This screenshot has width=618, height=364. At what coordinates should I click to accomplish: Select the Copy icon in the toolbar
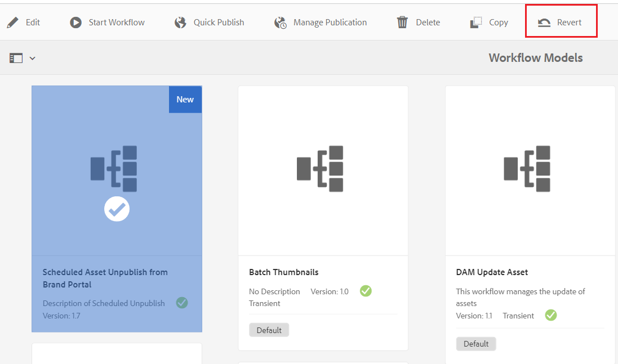[475, 22]
